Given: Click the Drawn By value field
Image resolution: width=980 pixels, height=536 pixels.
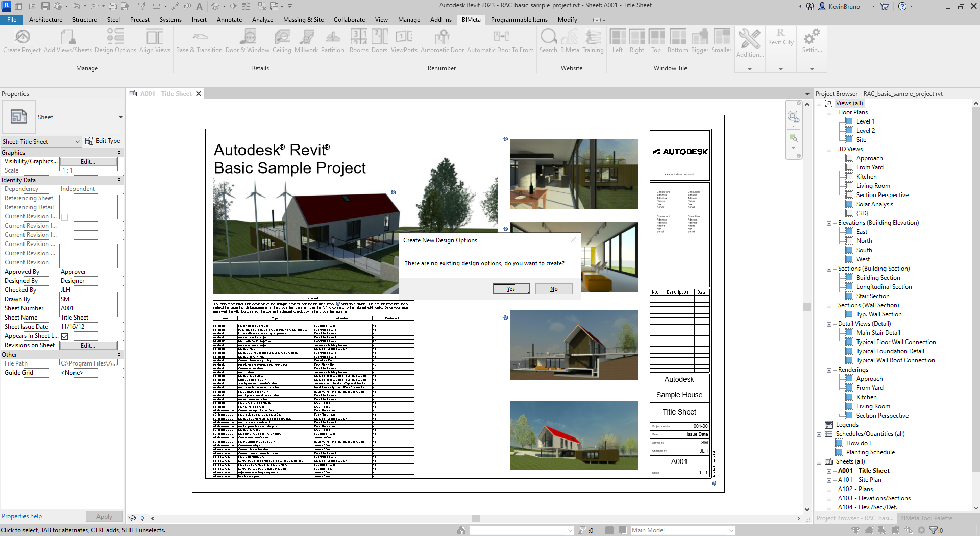Looking at the screenshot, I should [89, 299].
